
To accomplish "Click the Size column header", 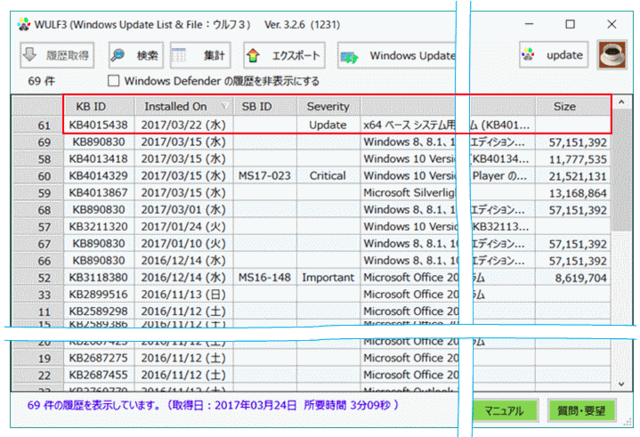I will pos(573,106).
